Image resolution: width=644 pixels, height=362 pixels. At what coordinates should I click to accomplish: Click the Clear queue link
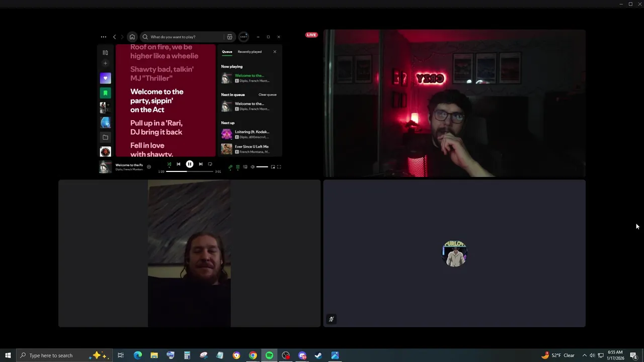coord(267,95)
